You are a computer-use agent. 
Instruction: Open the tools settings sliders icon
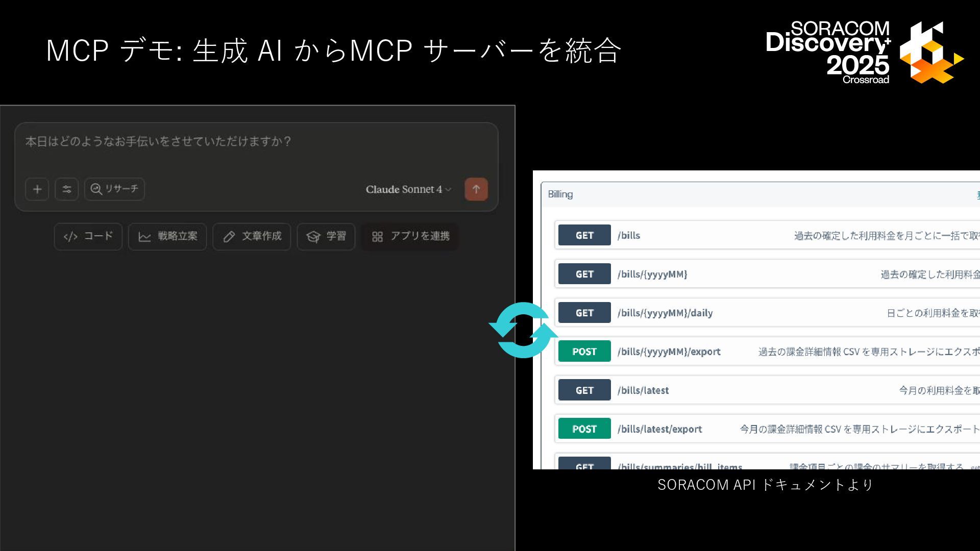click(x=67, y=189)
